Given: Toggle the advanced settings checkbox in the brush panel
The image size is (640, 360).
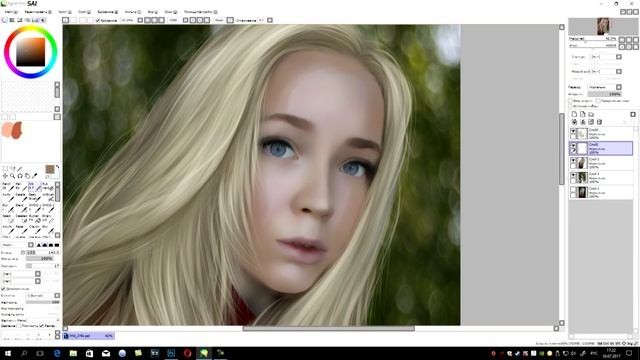Looking at the screenshot, I should point(3,289).
